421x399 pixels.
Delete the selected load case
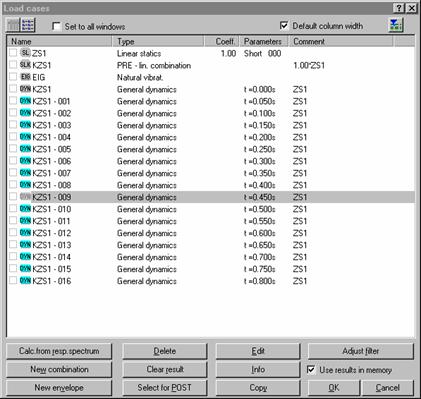[165, 351]
